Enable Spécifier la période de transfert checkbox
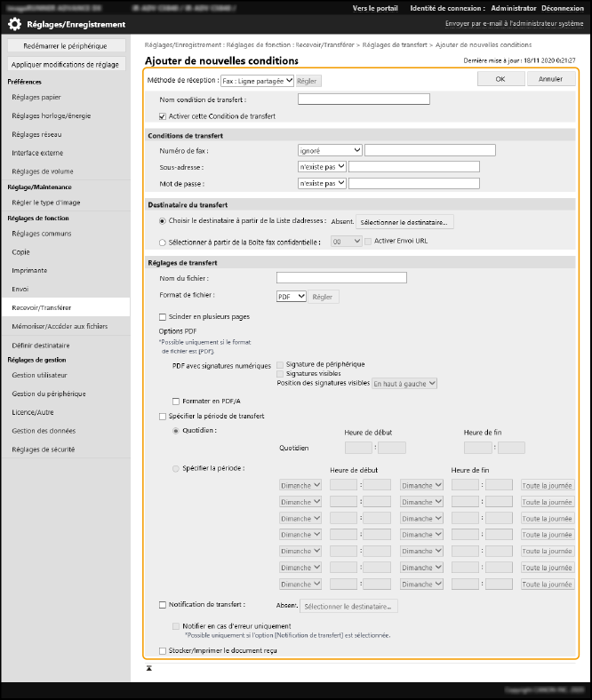The height and width of the screenshot is (700, 592). 162,416
